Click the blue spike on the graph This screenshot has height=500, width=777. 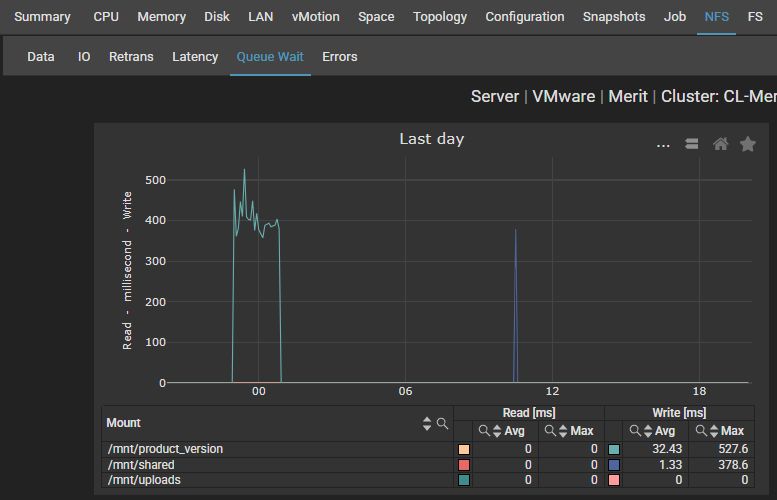[516, 300]
